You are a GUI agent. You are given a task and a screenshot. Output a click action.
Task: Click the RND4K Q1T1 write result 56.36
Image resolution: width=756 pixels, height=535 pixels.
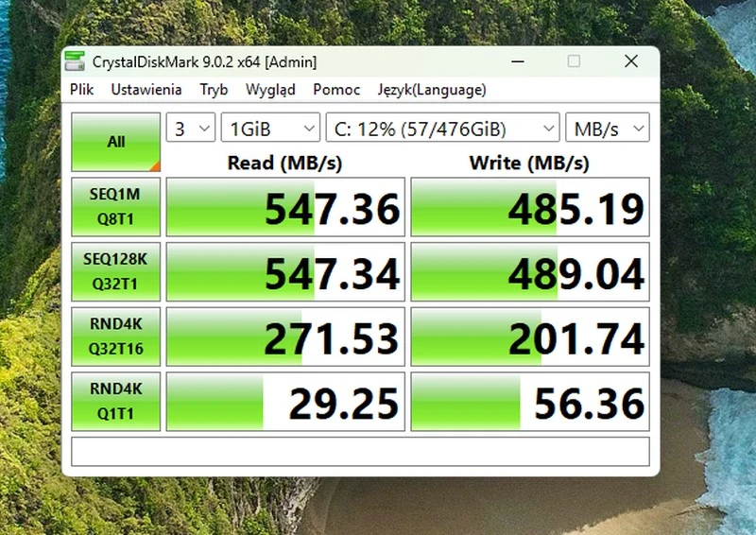[x=530, y=402]
